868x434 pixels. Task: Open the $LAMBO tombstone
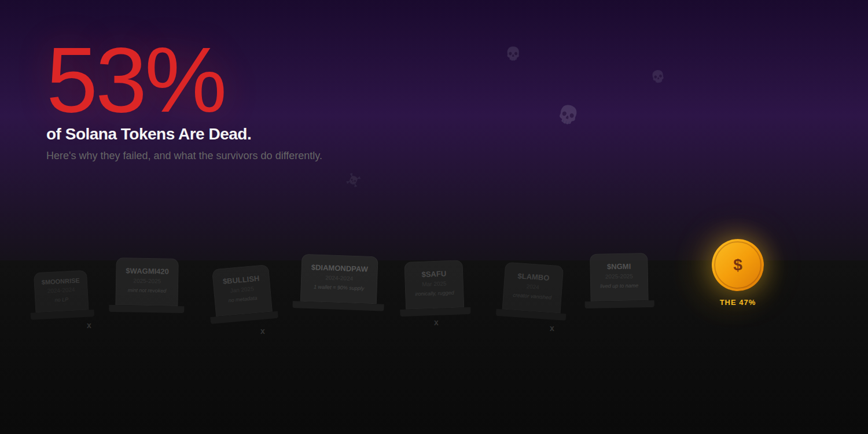(532, 288)
